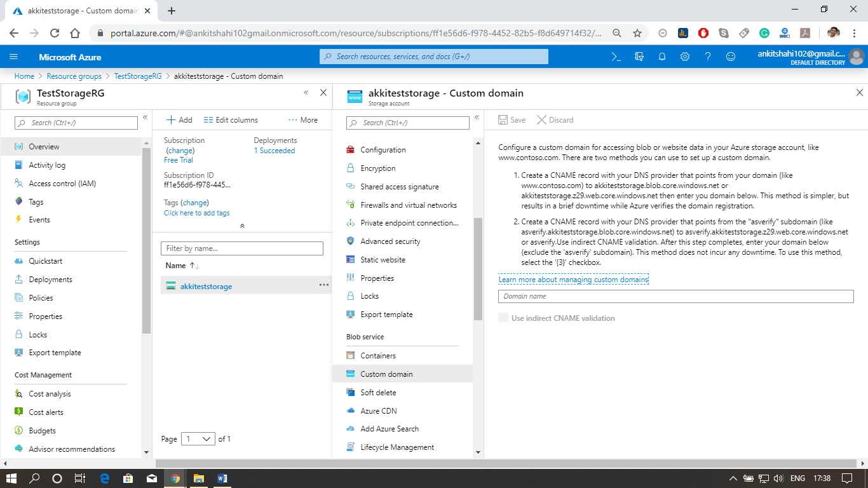Open Azure Cloud Shell icon
Viewport: 868px width, 488px height.
616,57
